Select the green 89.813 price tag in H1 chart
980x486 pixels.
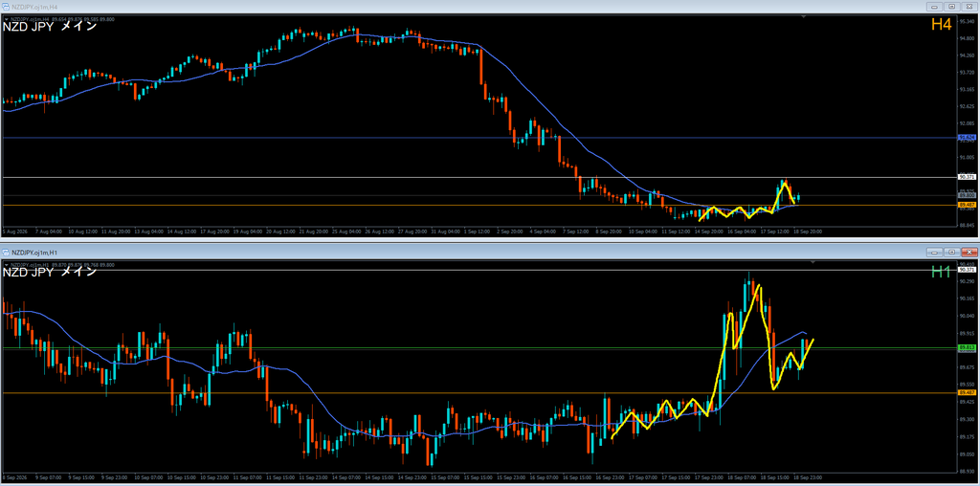(967, 347)
